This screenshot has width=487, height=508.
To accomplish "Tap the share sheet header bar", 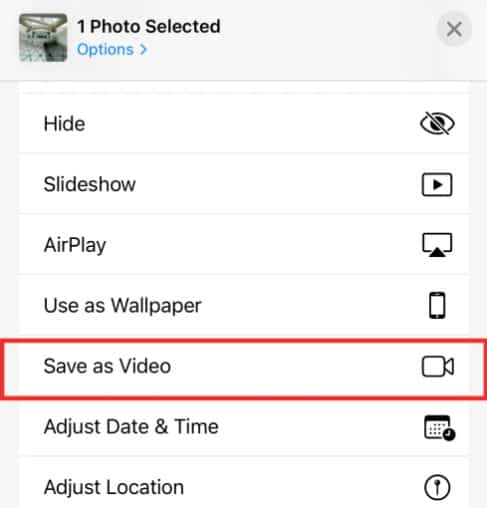I will (x=243, y=40).
